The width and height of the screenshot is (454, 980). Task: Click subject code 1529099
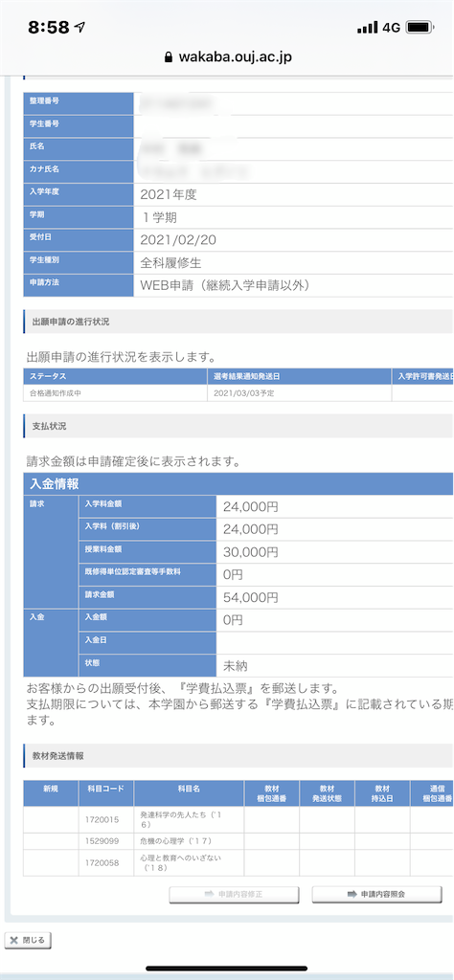tap(102, 841)
